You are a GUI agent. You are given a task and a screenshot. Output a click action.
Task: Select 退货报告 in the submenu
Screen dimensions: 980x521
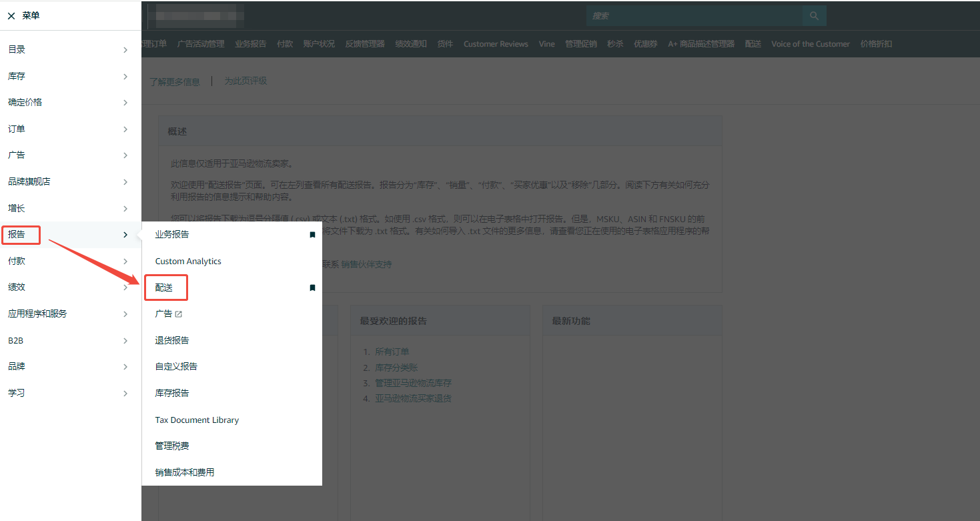(172, 340)
